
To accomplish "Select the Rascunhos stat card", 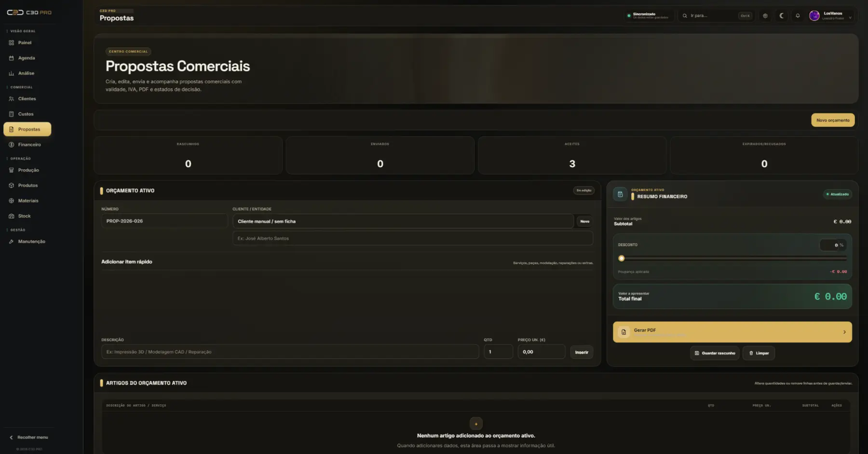I will coord(188,155).
